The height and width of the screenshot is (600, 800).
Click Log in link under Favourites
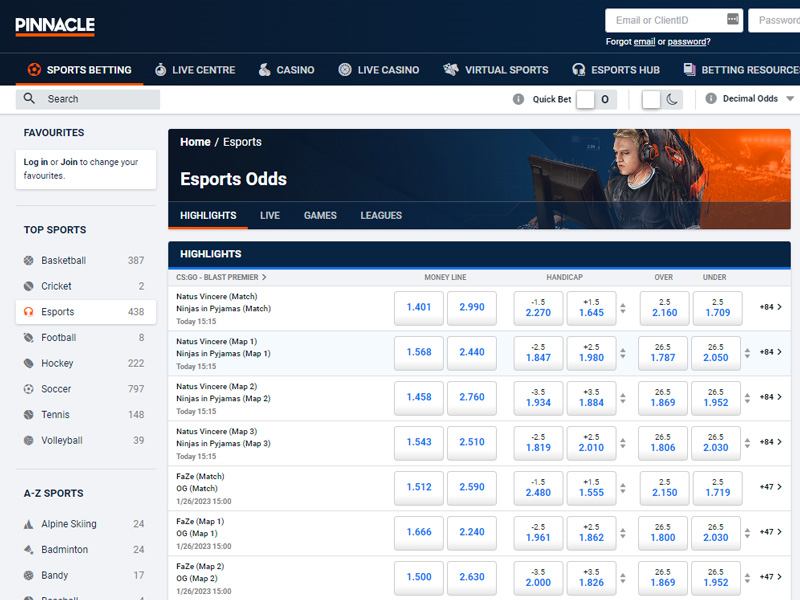tap(36, 162)
